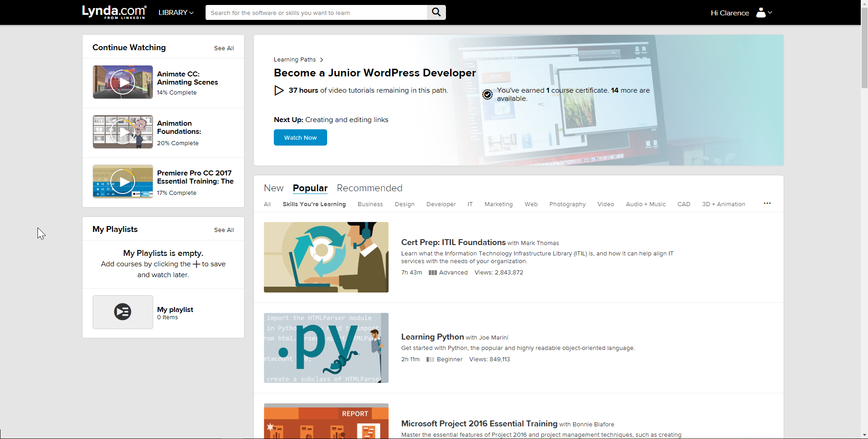The image size is (868, 439).
Task: Click author Joe Marini
Action: point(493,338)
